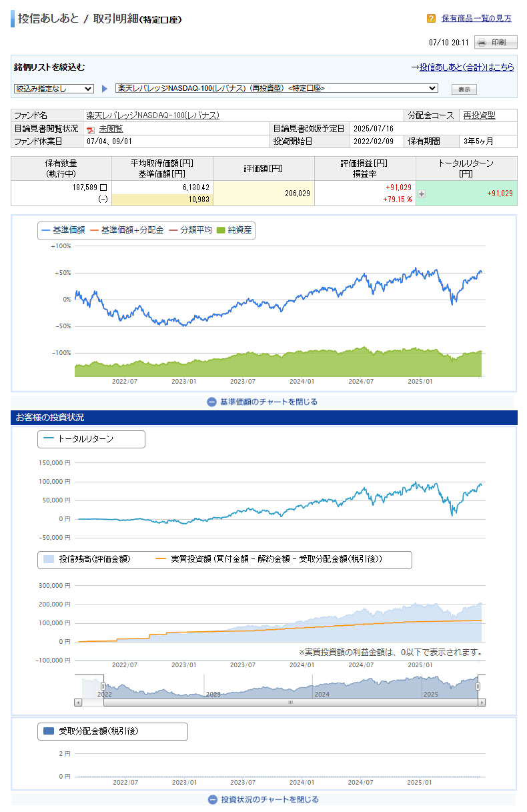Expand total return details plus icon

tap(422, 193)
